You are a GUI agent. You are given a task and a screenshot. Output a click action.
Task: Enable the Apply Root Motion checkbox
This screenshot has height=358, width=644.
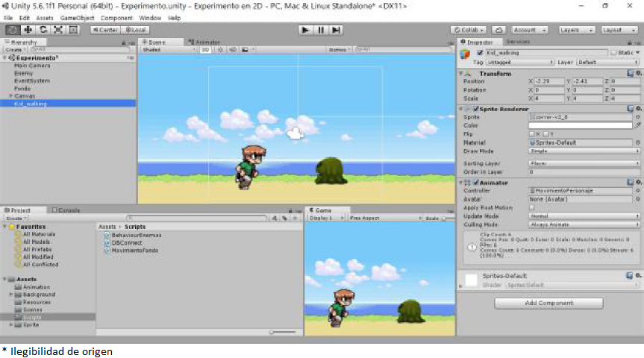coord(531,207)
